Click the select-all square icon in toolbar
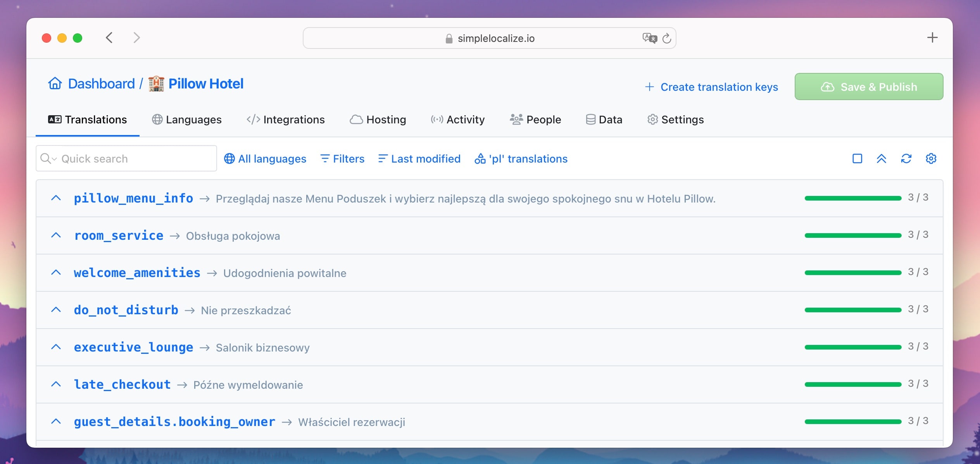The image size is (980, 464). (x=857, y=159)
